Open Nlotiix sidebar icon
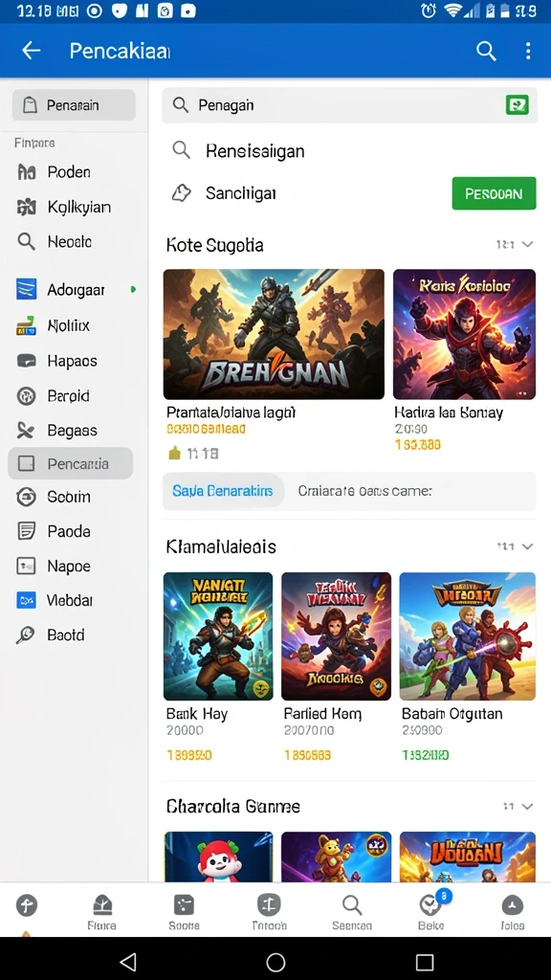The width and height of the screenshot is (551, 980). tap(26, 325)
